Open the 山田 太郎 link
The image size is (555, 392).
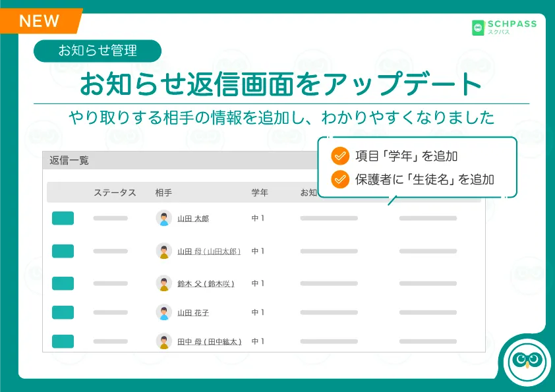tap(193, 219)
